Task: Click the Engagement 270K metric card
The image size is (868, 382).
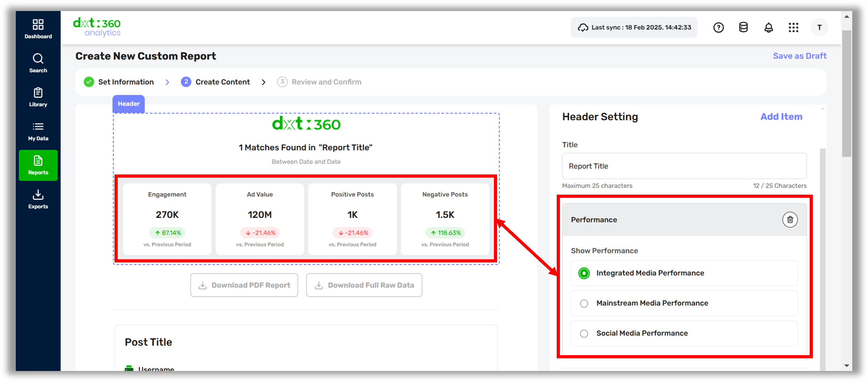Action: 167,219
